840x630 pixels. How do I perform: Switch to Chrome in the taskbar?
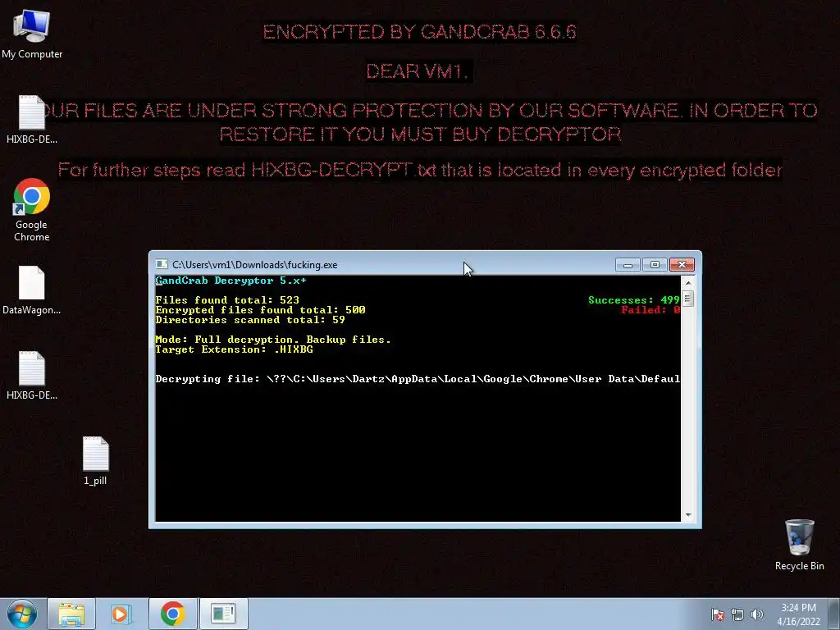pyautogui.click(x=172, y=614)
